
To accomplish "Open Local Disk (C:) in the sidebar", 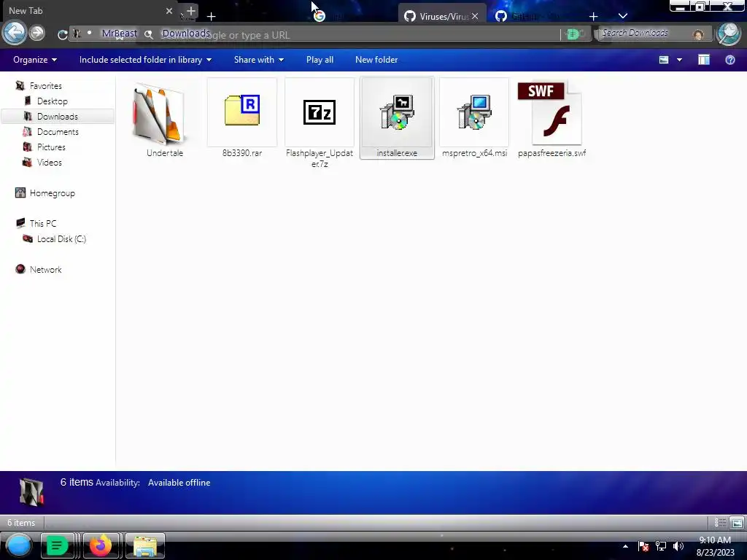I will pyautogui.click(x=61, y=239).
